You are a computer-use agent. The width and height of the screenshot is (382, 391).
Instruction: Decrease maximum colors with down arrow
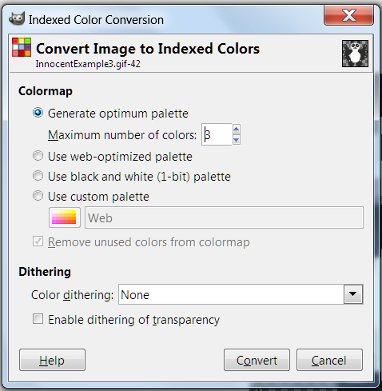pyautogui.click(x=236, y=140)
